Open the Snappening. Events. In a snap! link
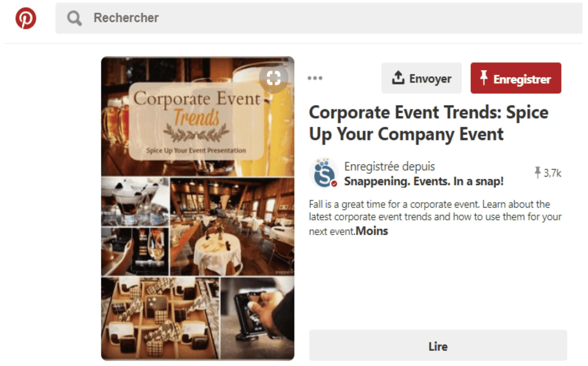This screenshot has height=366, width=588. (424, 181)
